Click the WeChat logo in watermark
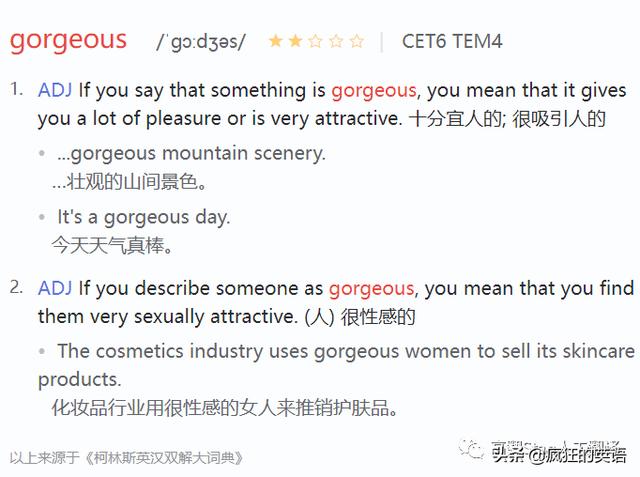 click(x=471, y=448)
